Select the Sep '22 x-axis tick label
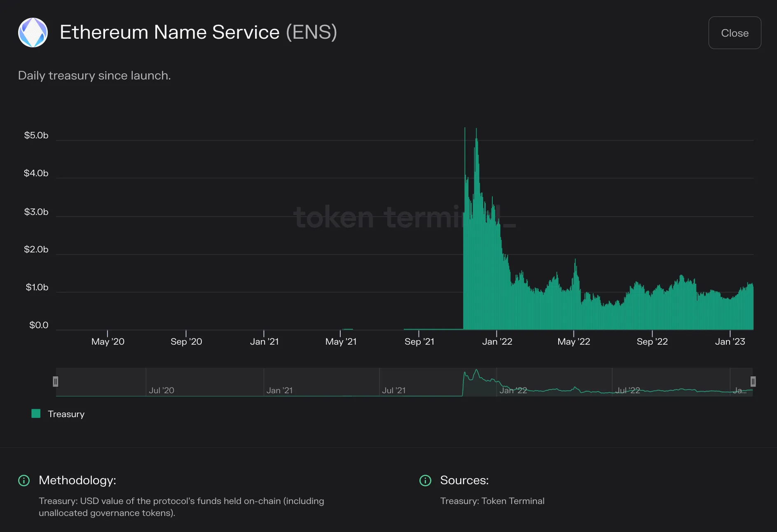 point(652,342)
